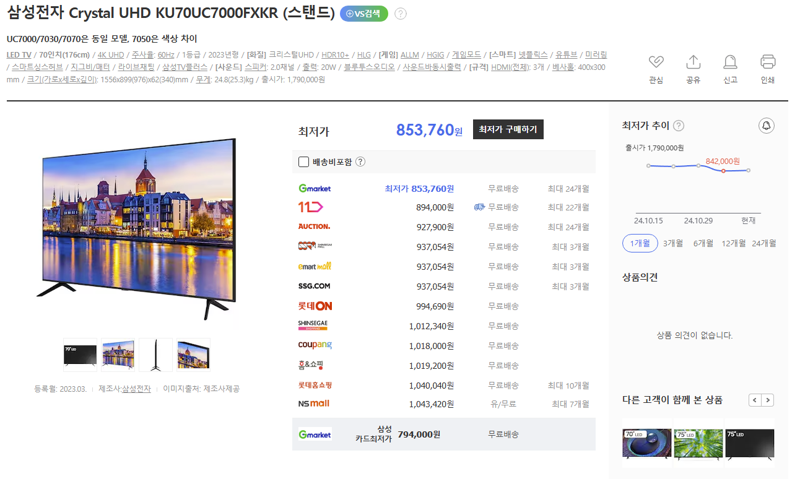Open the SSG shop logo with 937,054원
Viewport: 800px width, 479px height.
pyautogui.click(x=315, y=246)
